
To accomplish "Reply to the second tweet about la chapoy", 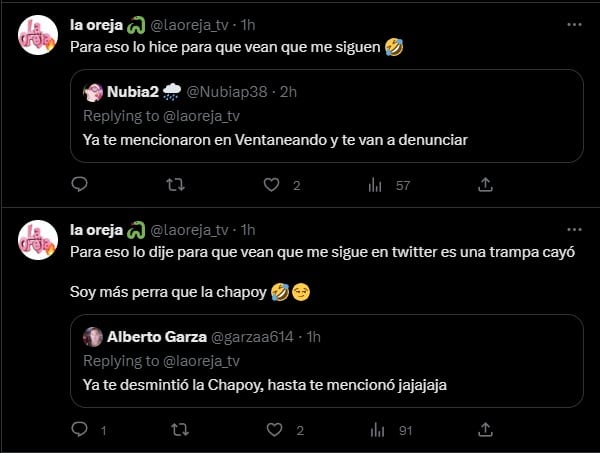I will 80,431.
